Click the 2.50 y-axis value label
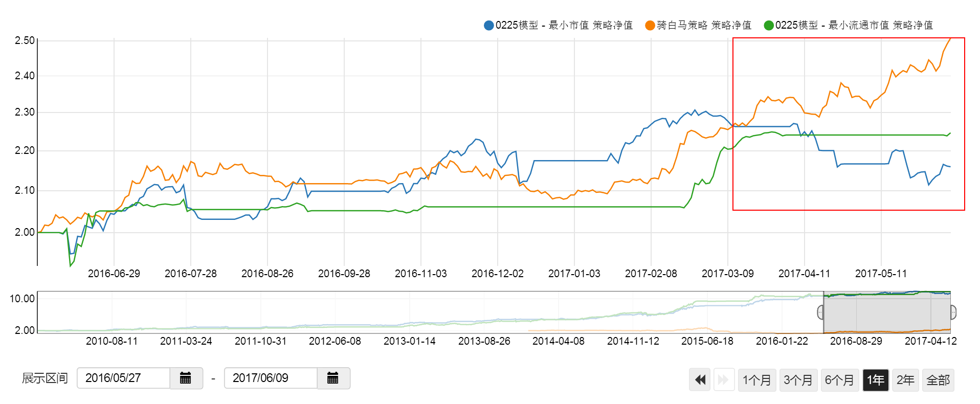The image size is (980, 404). coord(25,40)
